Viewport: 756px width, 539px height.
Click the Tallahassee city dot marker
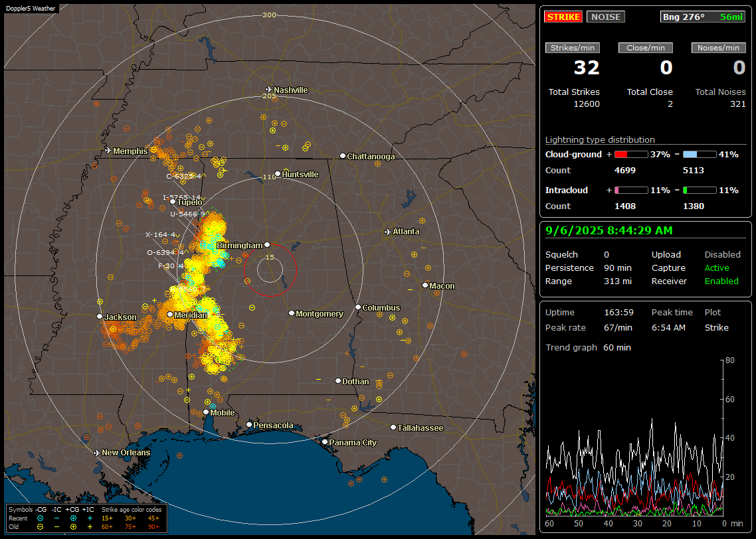[393, 427]
